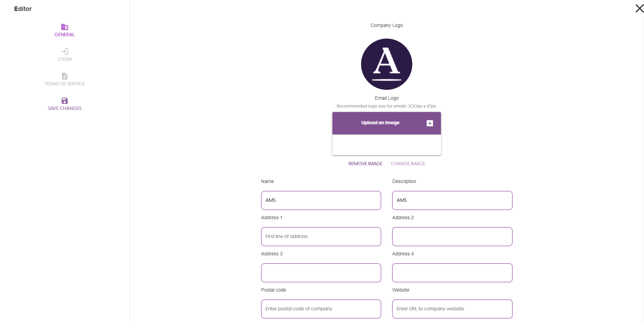This screenshot has width=644, height=323.
Task: Click the plus icon on Upload an Image
Action: 430,123
